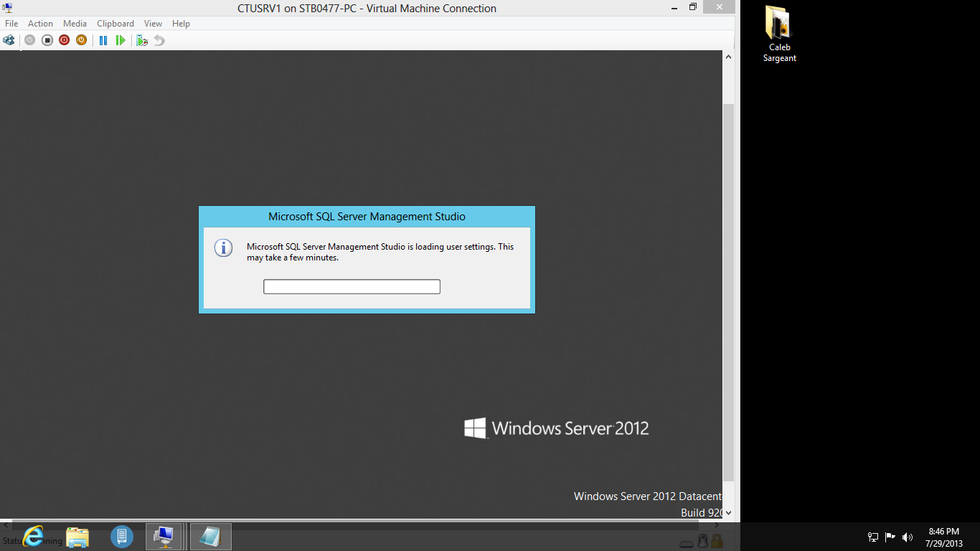This screenshot has height=551, width=980.
Task: Click the lock icon in the VM status bar
Action: [717, 541]
